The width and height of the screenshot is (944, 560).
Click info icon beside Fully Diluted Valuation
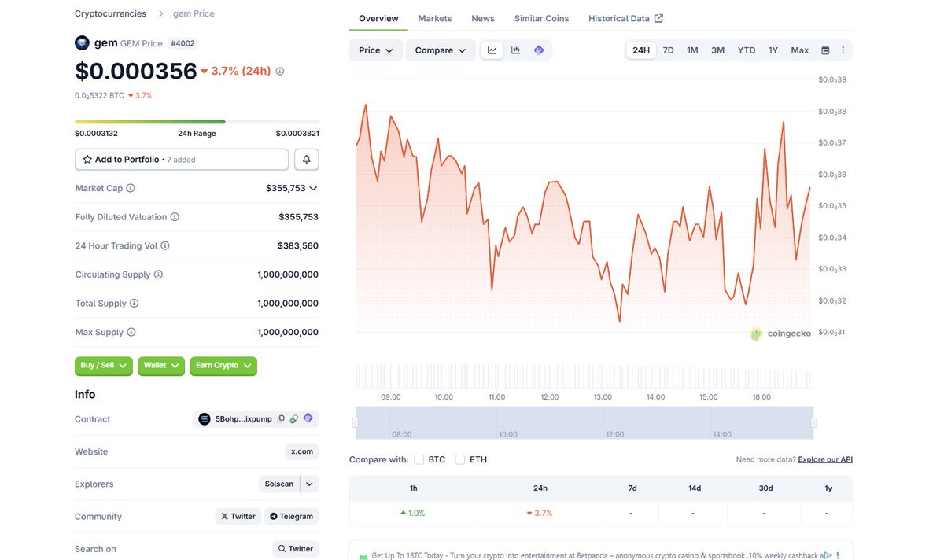coord(175,217)
